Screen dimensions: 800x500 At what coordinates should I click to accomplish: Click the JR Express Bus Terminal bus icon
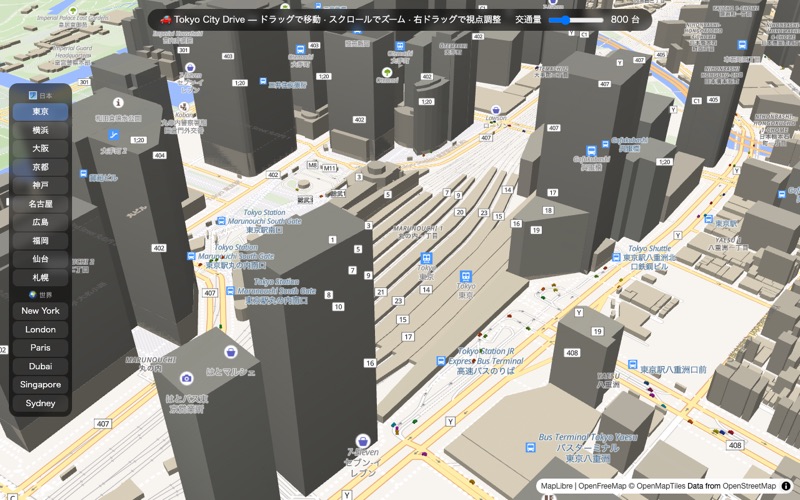441,361
